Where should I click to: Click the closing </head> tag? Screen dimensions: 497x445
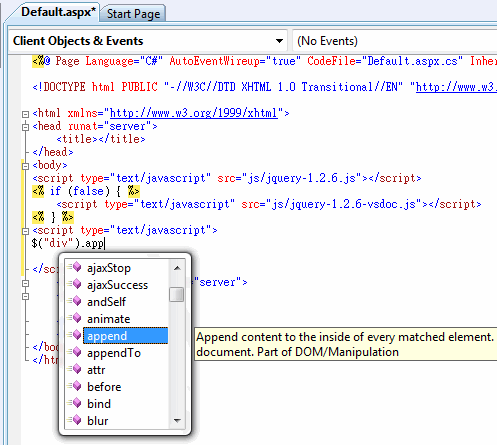[x=53, y=152]
